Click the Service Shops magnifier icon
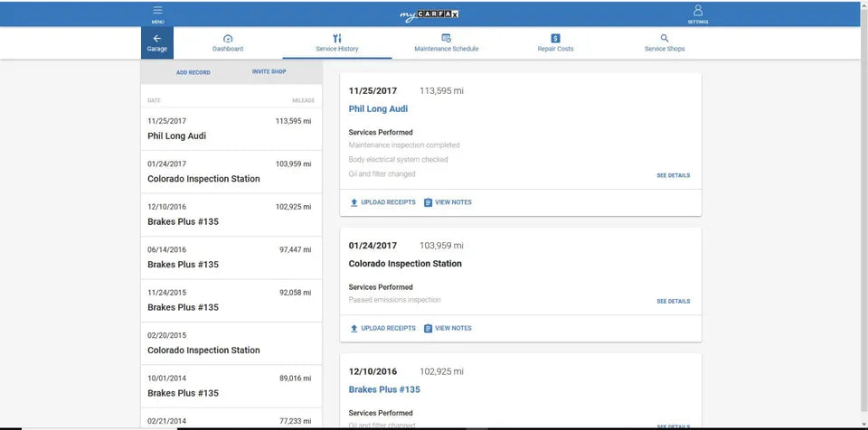 coord(665,38)
